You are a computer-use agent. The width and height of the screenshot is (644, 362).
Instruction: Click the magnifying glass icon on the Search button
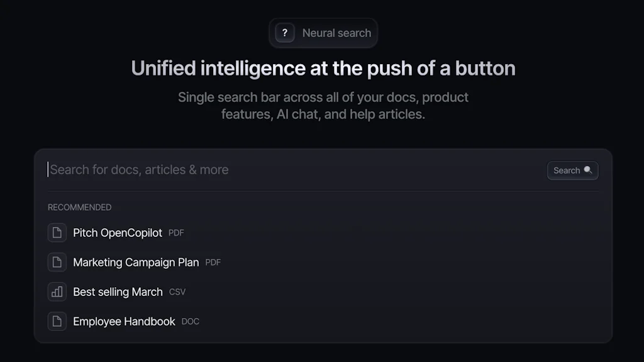point(587,170)
